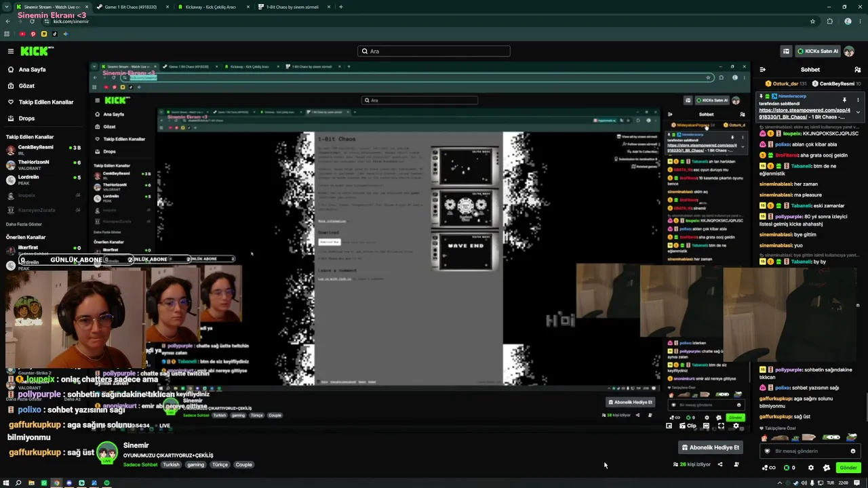Click the KICKs Satın Al button

(817, 51)
